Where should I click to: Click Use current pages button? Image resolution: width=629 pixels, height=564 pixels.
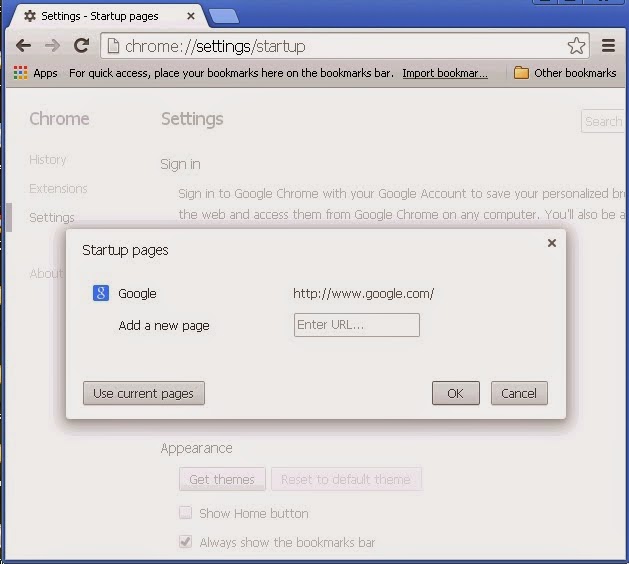coord(144,393)
